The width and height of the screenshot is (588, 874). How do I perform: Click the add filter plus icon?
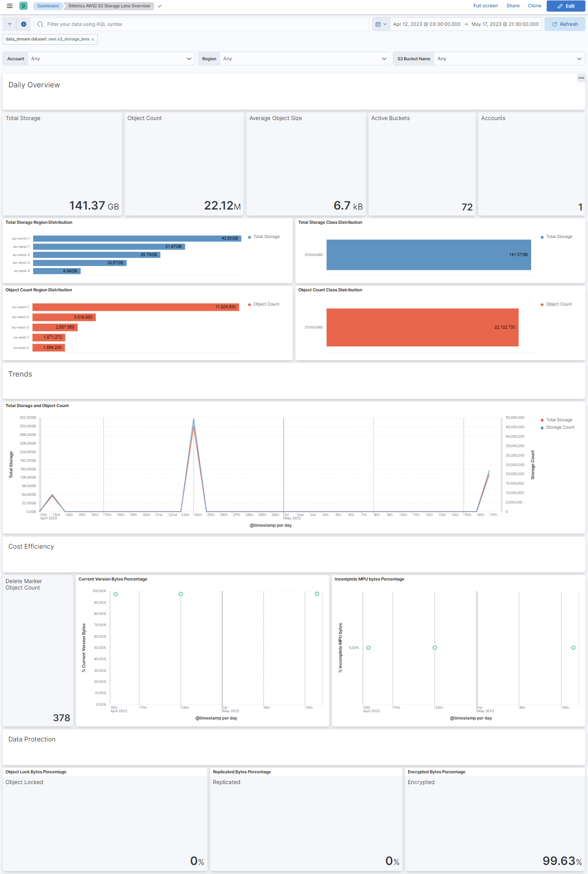tap(24, 24)
